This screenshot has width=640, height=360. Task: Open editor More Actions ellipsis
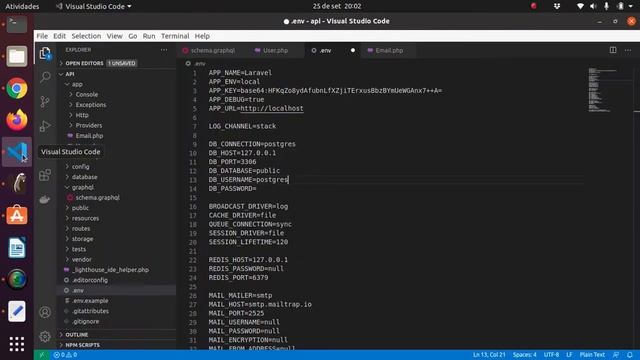tap(628, 50)
